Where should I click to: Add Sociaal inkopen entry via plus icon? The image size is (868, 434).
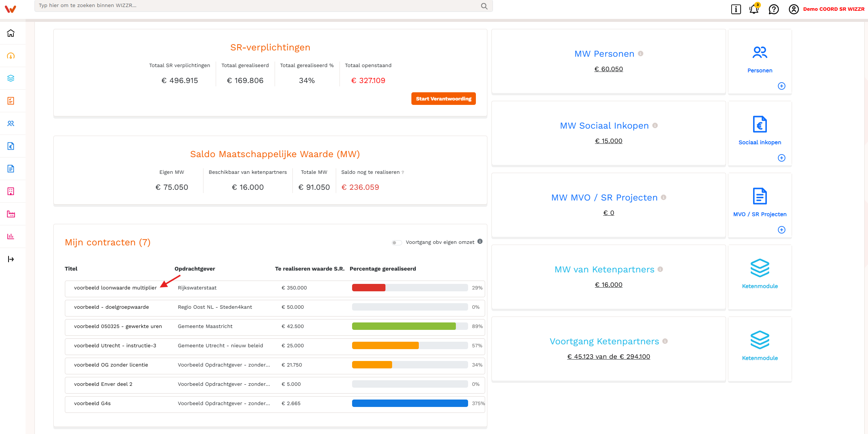point(781,158)
